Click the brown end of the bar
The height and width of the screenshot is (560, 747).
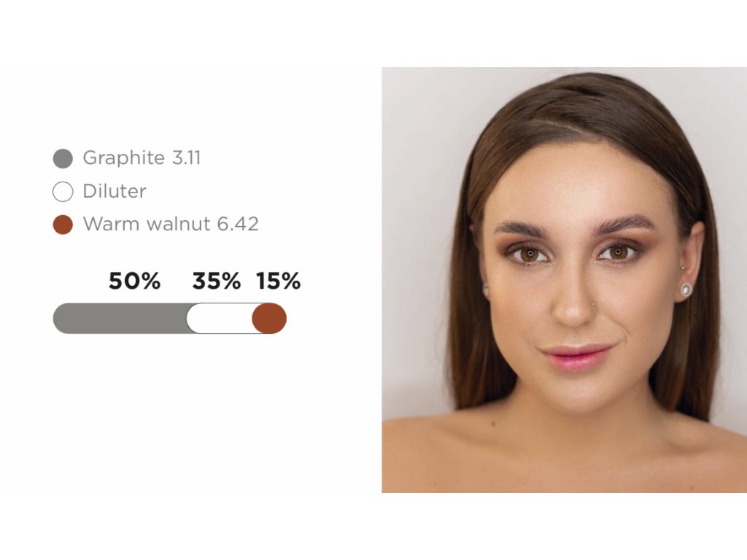[269, 318]
